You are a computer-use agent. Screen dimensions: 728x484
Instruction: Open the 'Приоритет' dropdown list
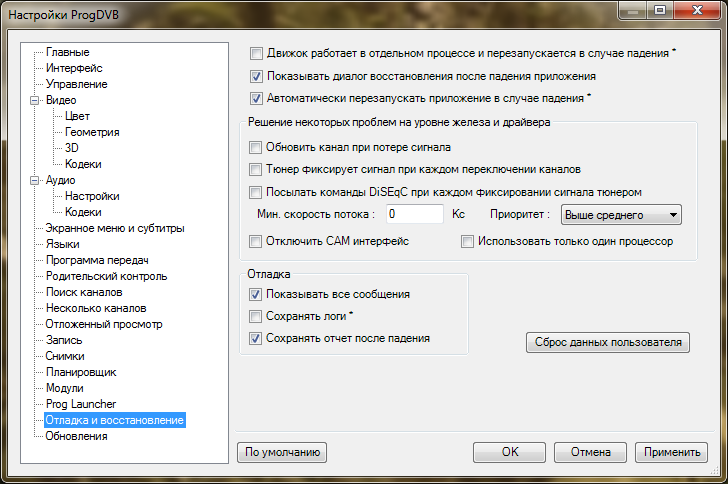pyautogui.click(x=620, y=214)
